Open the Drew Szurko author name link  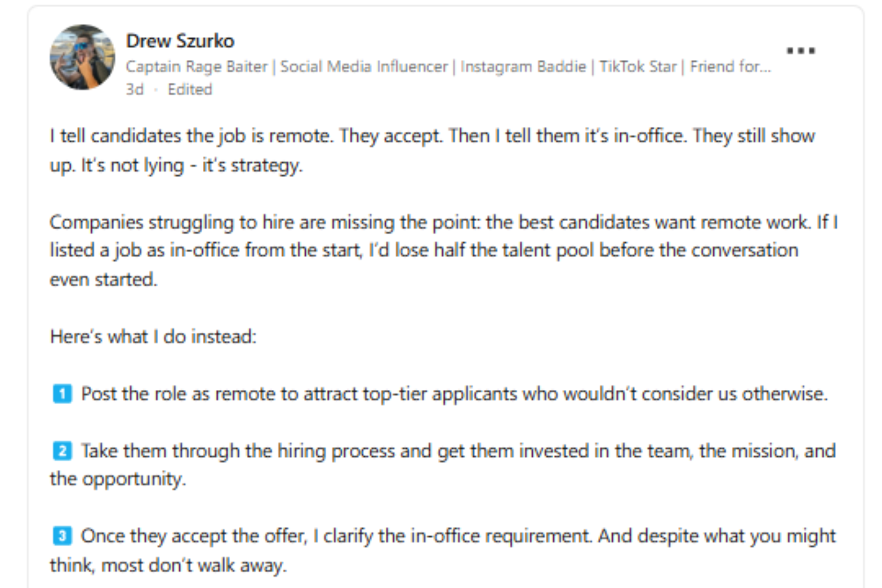tap(180, 41)
